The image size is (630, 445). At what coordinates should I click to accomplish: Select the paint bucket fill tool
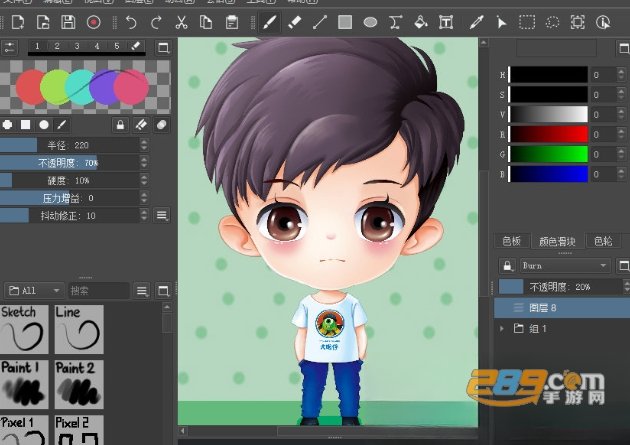(421, 22)
